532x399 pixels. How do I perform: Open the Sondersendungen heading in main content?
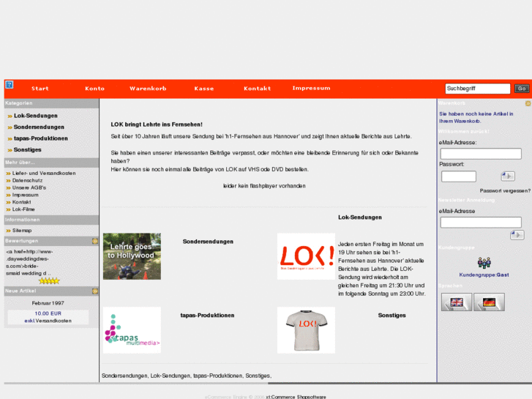point(208,242)
